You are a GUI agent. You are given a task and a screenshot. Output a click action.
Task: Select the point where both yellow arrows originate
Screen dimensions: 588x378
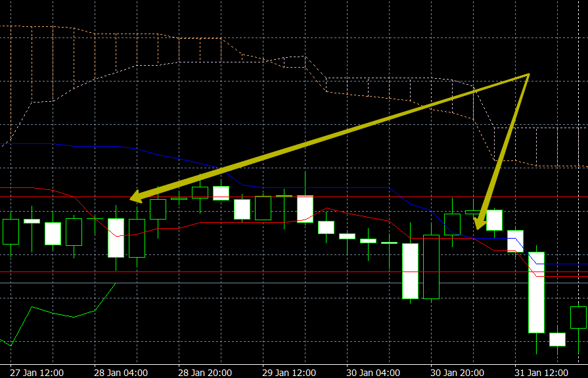(528, 75)
